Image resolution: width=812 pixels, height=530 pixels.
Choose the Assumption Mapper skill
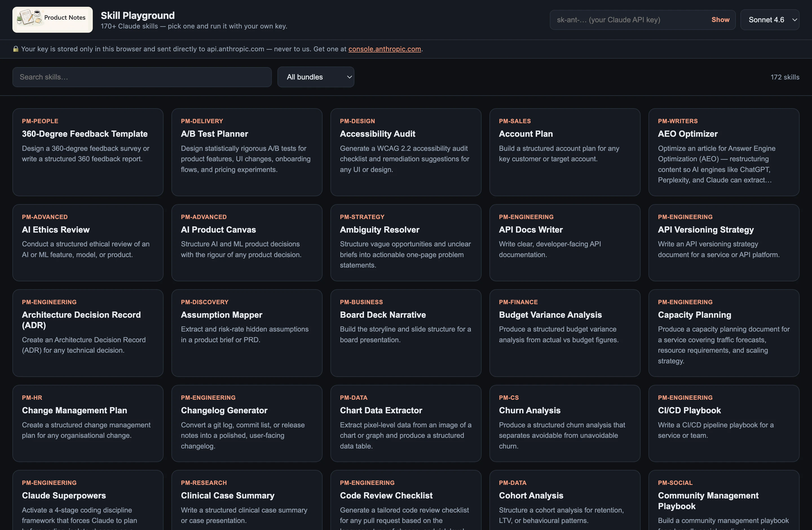247,333
